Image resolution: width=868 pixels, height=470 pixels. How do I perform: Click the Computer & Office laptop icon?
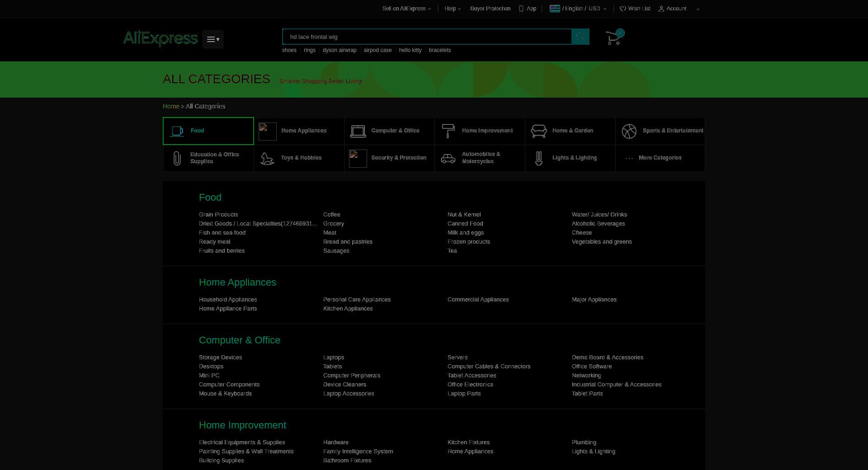(x=358, y=132)
